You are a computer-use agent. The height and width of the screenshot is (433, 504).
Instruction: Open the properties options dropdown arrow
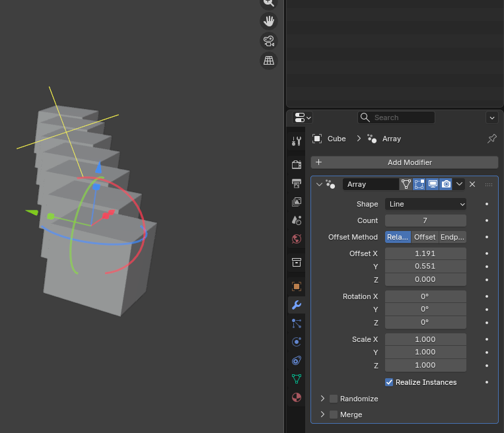(492, 117)
